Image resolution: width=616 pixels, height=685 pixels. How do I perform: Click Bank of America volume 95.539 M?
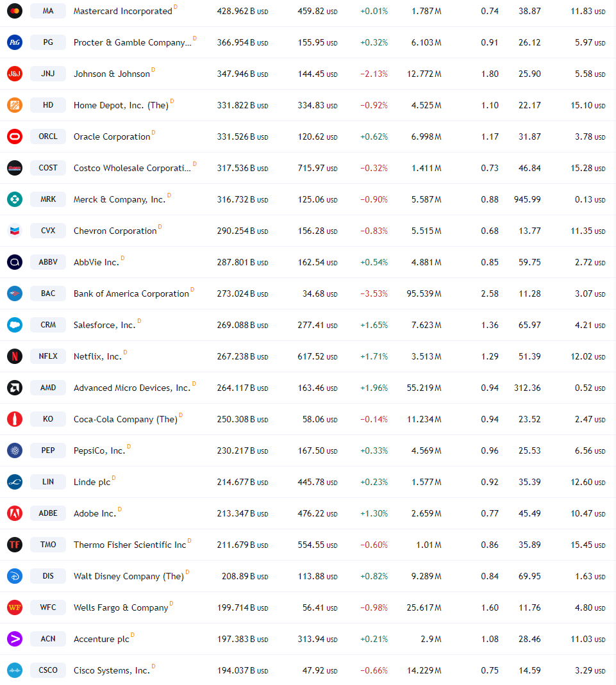tap(424, 293)
